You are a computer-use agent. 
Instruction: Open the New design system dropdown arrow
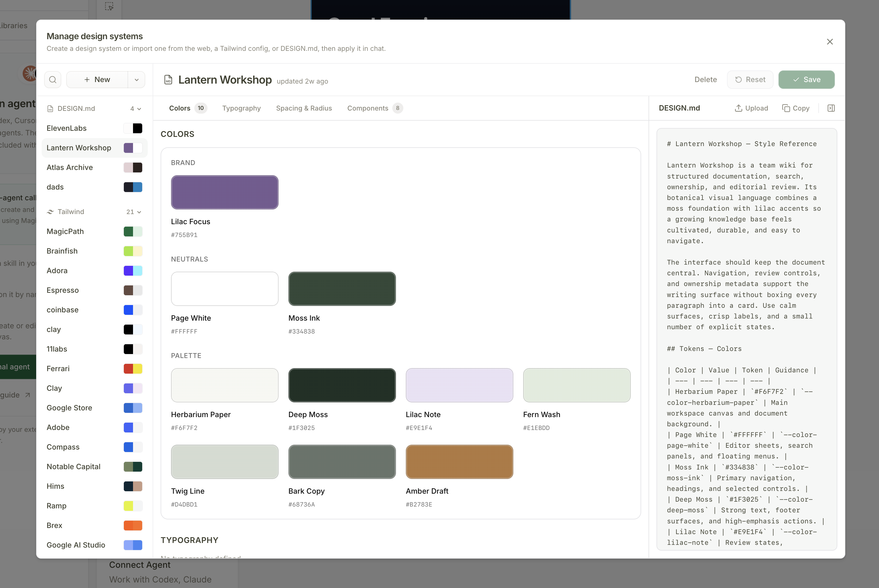[x=137, y=80]
